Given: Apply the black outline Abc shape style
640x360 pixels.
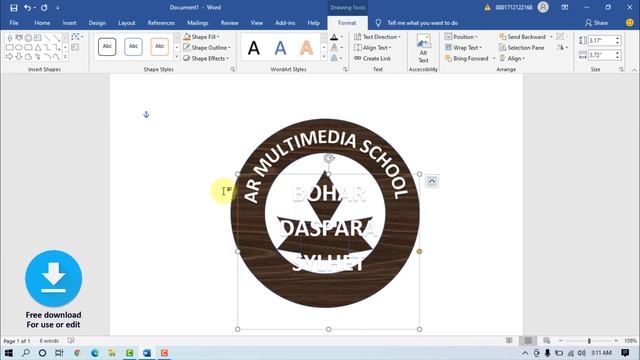Looking at the screenshot, I should tap(107, 47).
